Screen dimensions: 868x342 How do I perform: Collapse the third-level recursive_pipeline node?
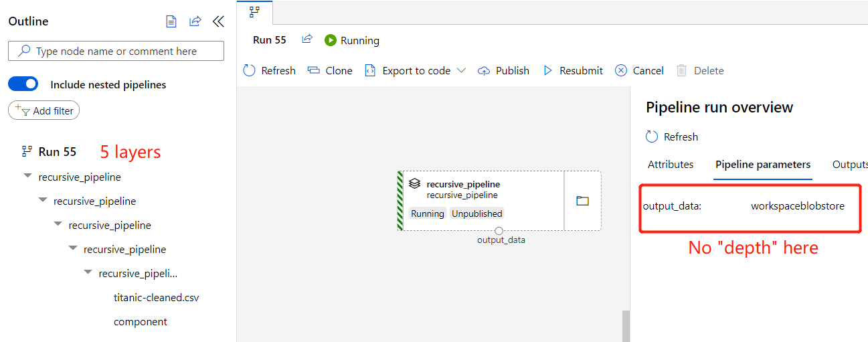pyautogui.click(x=58, y=224)
